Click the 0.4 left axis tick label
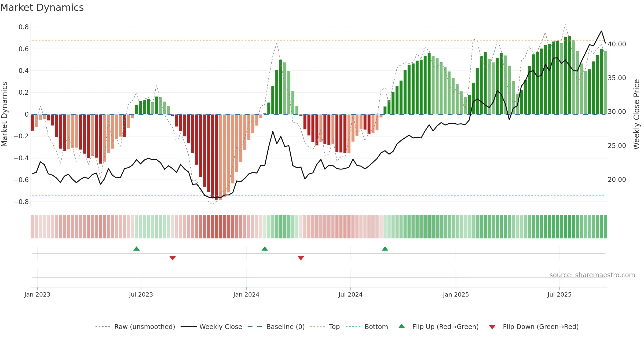The image size is (644, 362). [24, 71]
